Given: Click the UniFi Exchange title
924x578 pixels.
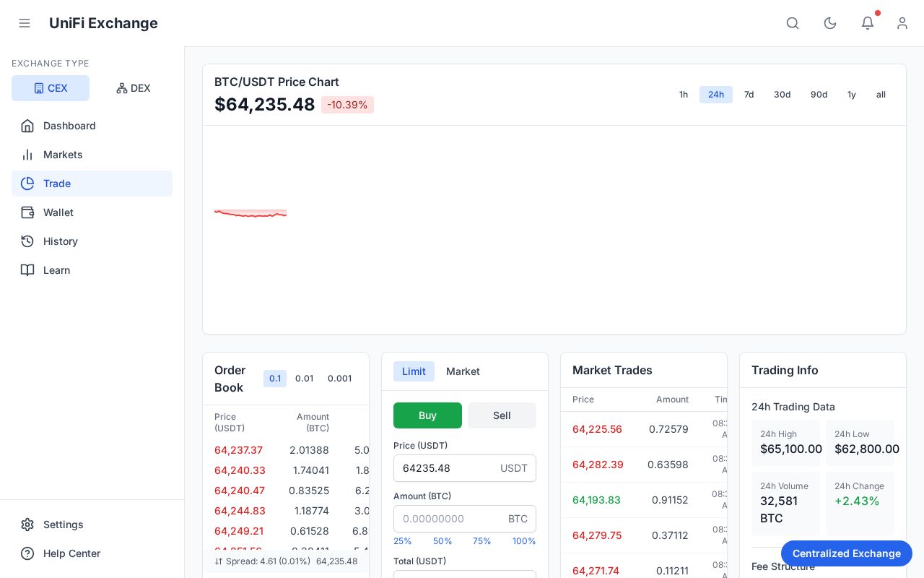Looking at the screenshot, I should [103, 23].
